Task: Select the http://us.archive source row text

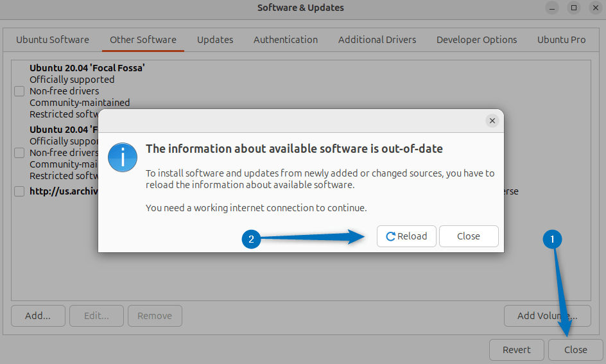Action: point(64,191)
